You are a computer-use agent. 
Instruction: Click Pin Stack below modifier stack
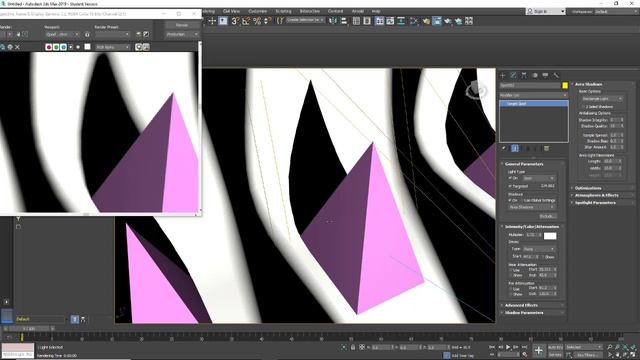[504, 149]
